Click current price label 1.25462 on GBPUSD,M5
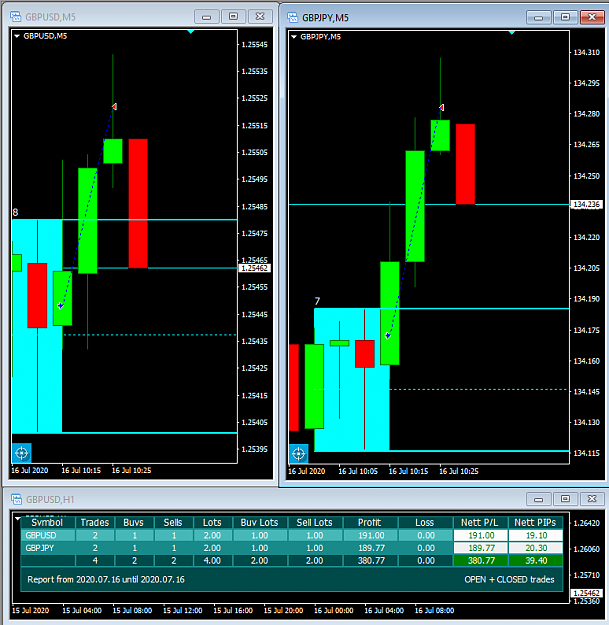The image size is (609, 625). pos(255,268)
